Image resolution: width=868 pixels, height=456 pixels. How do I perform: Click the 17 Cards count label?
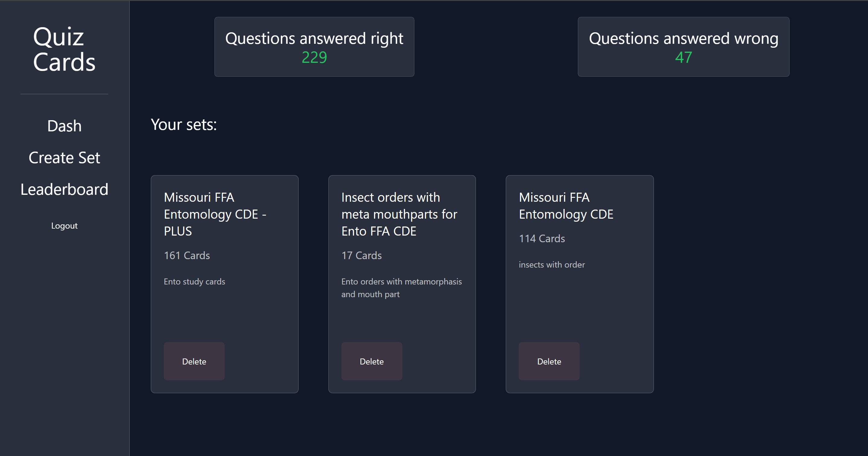(362, 255)
